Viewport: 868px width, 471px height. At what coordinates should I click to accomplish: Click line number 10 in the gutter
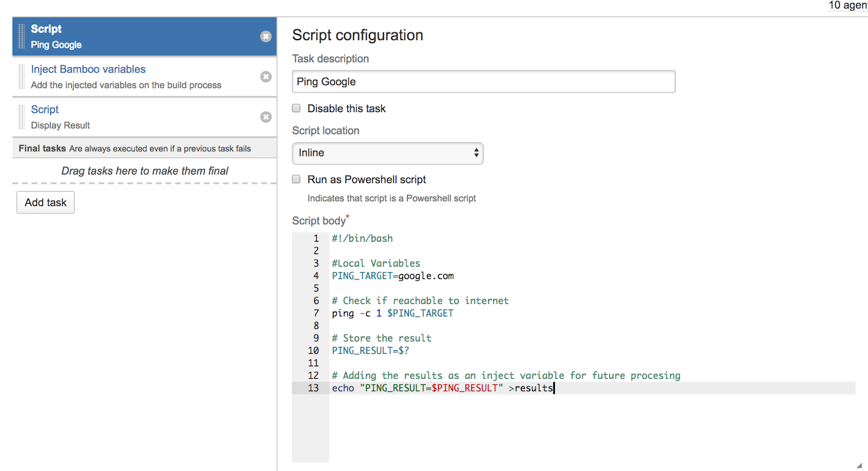[314, 351]
